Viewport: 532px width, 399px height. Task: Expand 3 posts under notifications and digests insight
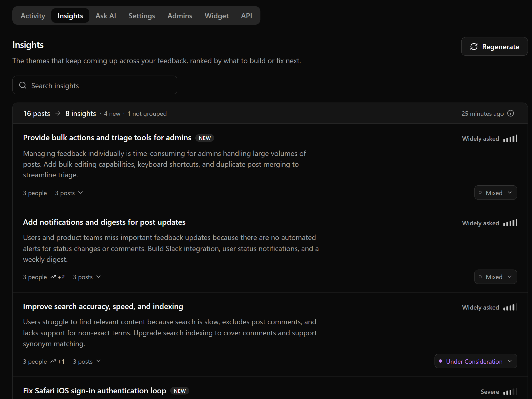(87, 277)
